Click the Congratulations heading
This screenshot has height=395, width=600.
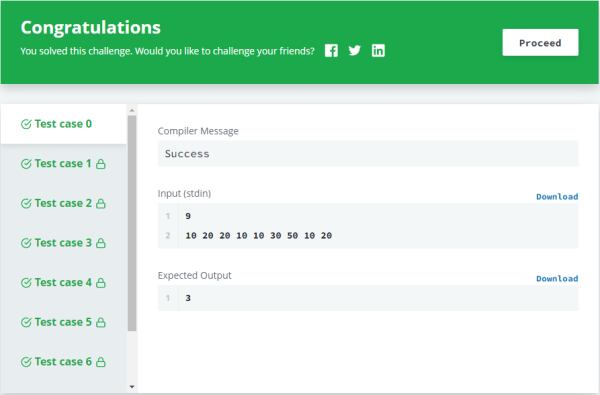pyautogui.click(x=91, y=28)
